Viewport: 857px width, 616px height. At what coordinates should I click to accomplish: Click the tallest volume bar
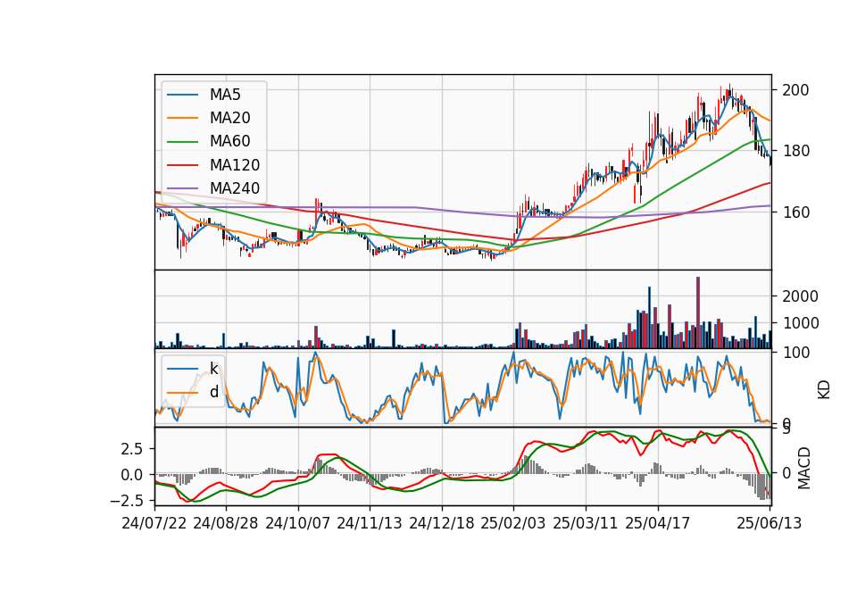698,312
